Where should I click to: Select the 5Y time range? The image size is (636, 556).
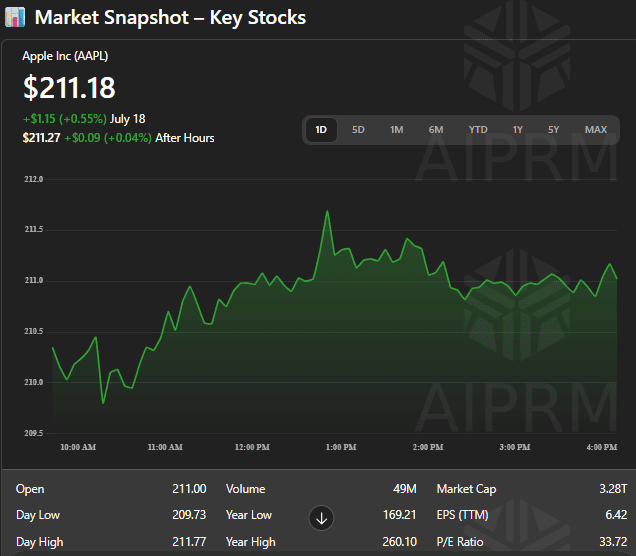553,130
